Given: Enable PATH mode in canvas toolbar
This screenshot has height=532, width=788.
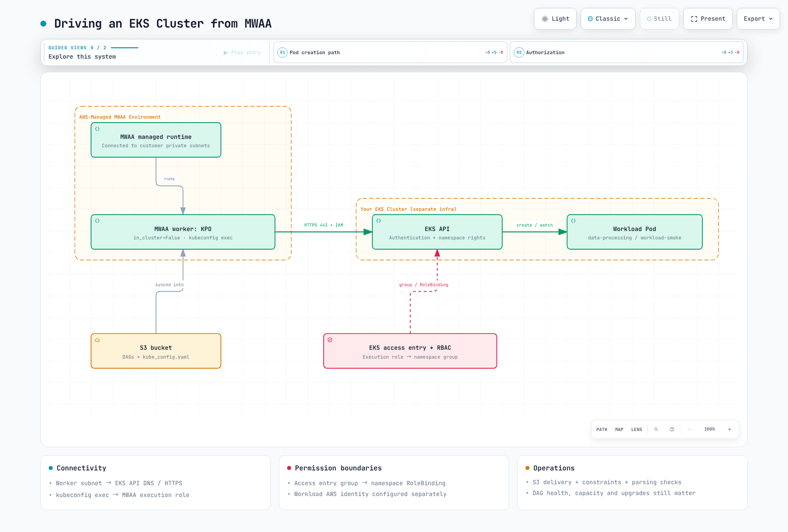Looking at the screenshot, I should [x=602, y=430].
